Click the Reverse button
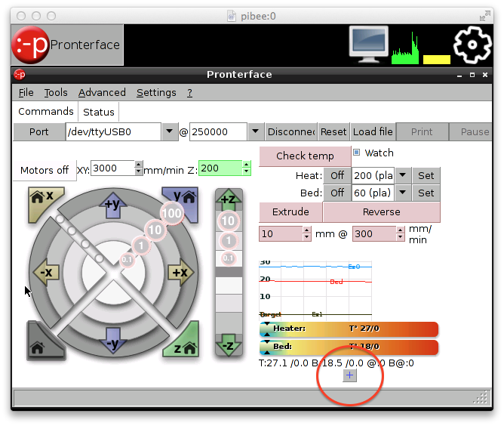504x426 pixels. 382,211
